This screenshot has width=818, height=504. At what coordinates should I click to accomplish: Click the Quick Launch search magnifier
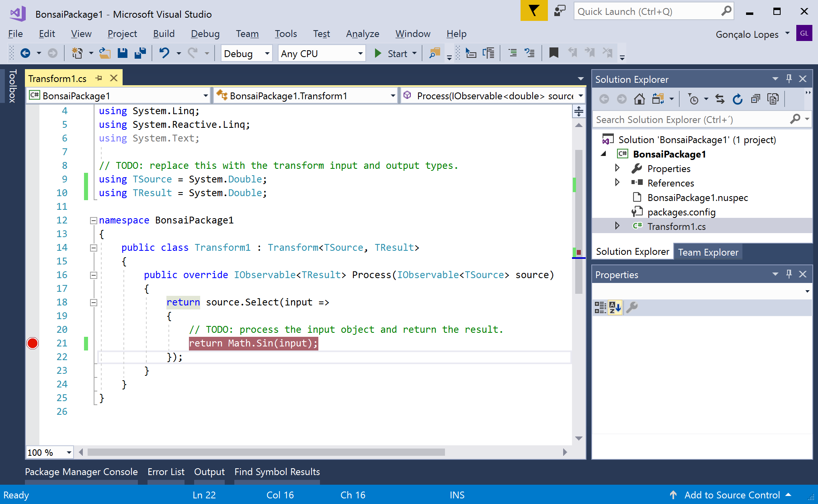point(726,11)
